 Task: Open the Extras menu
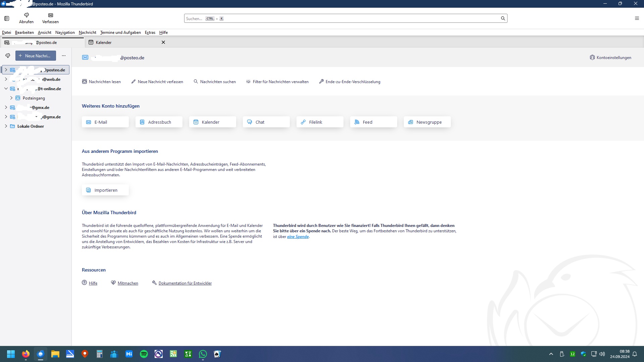pyautogui.click(x=150, y=33)
